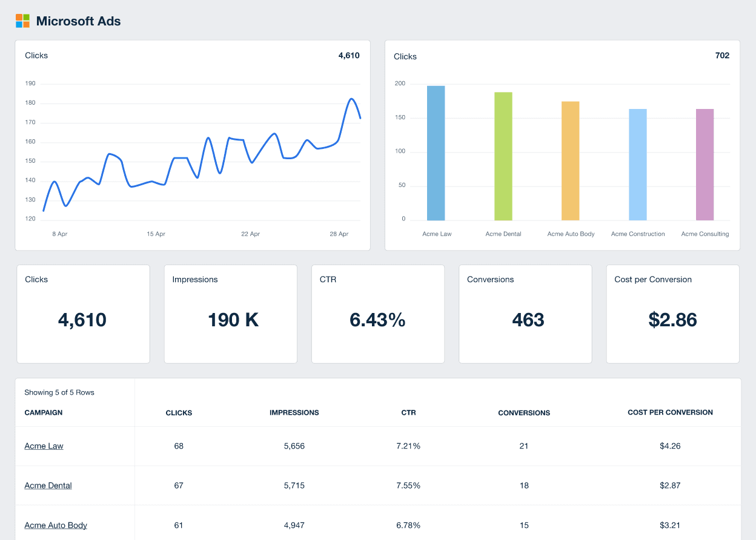Click the Cost per Conversion card showing $2.86
The image size is (756, 540).
click(x=672, y=314)
